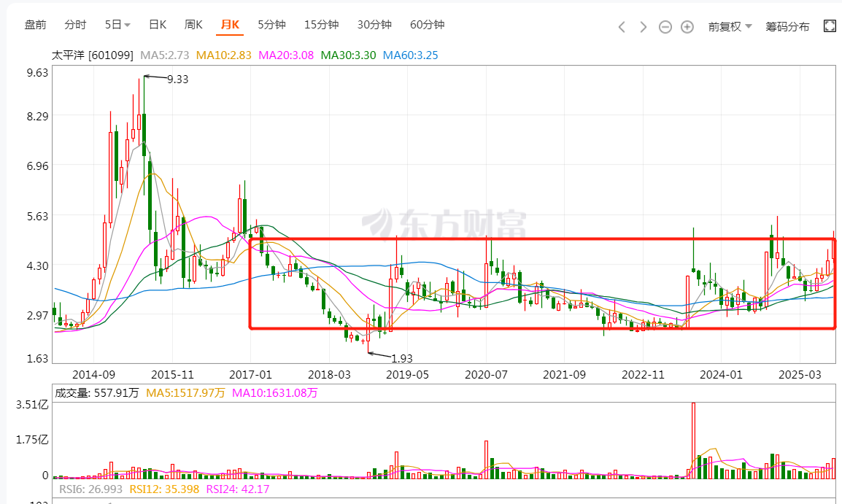Click the 6.96 price axis value
Screen dimensions: 842x504
point(38,166)
